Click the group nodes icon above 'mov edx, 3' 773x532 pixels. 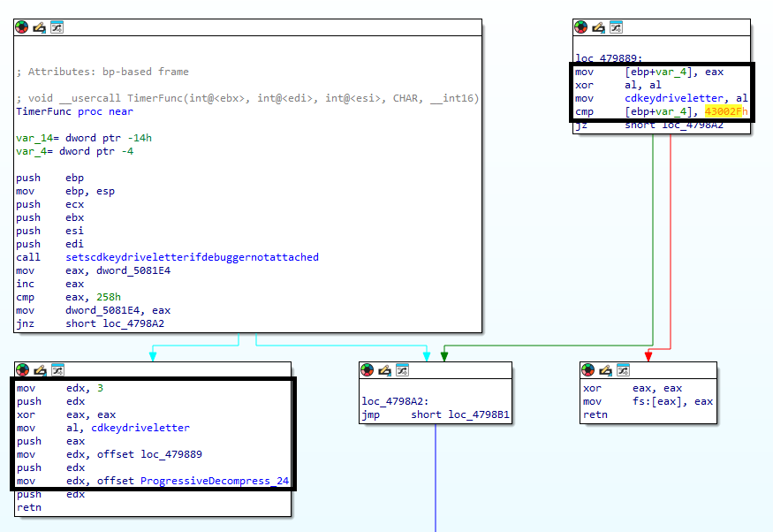57,369
